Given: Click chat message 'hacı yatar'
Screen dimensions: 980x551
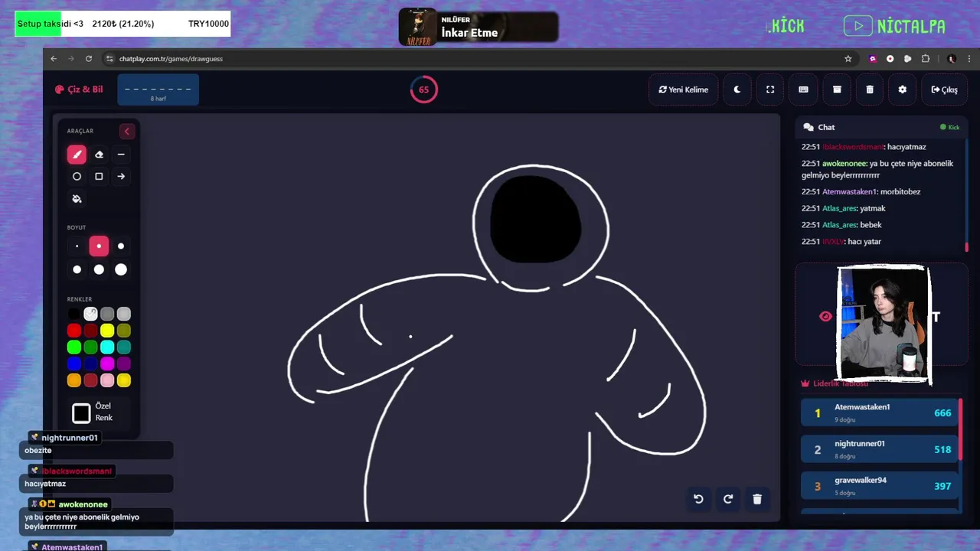Looking at the screenshot, I should [x=864, y=242].
